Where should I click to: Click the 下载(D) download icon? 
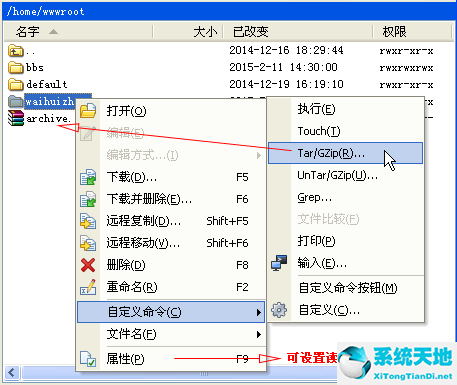88,177
